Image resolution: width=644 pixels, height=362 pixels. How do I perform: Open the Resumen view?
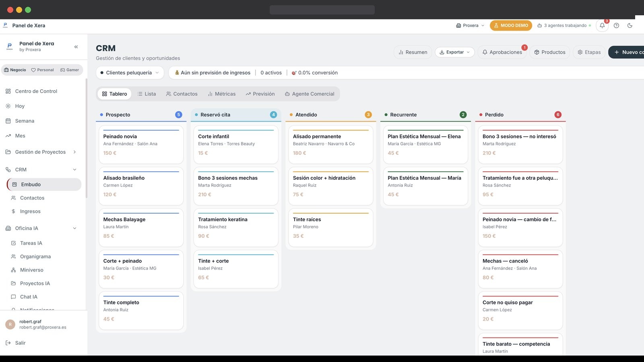413,52
